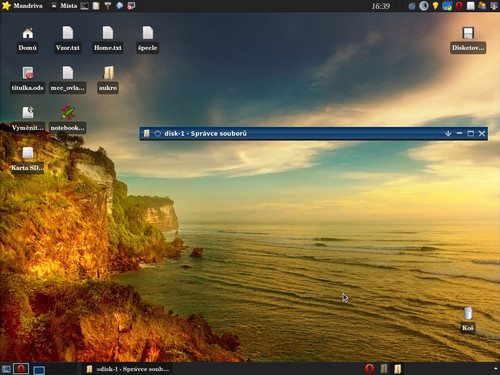Viewport: 500px width, 375px height.
Task: Click the Opera icon in system tray
Action: coord(459,6)
